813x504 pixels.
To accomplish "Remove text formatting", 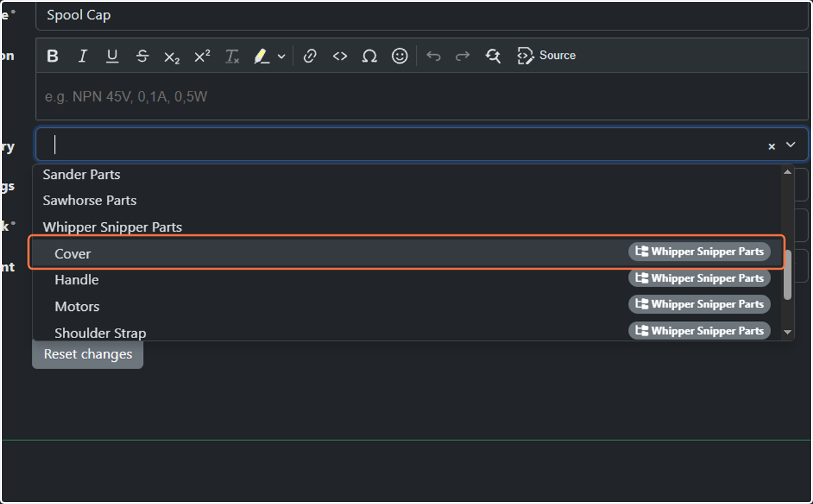I will 232,56.
